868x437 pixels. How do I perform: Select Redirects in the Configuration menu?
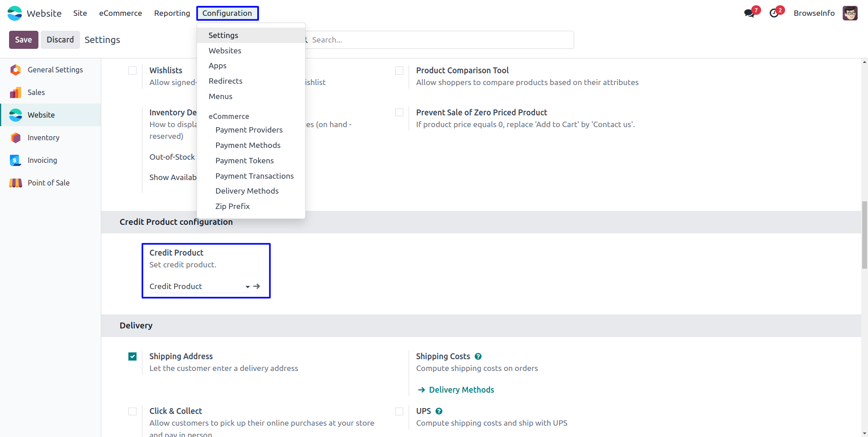tap(225, 81)
